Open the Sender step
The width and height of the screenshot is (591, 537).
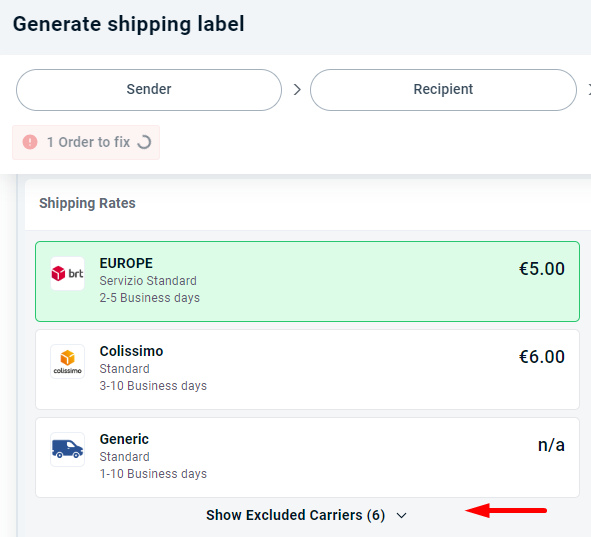tap(149, 90)
